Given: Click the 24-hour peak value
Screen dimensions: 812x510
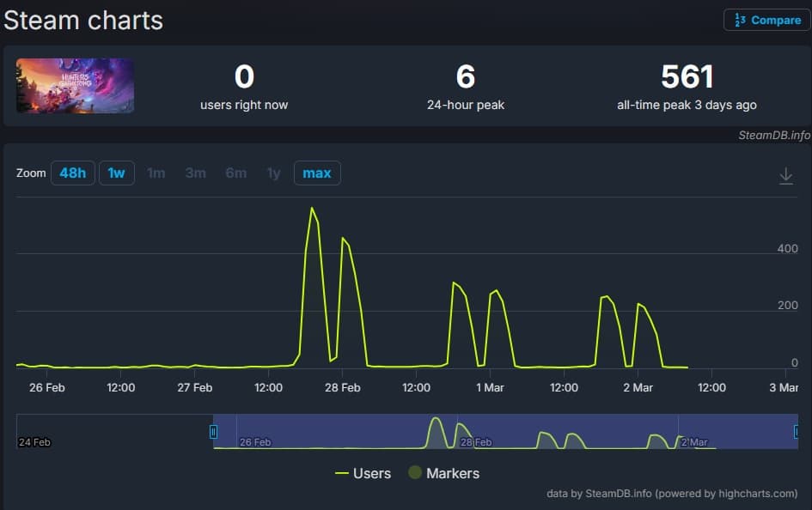Looking at the screenshot, I should coord(465,77).
